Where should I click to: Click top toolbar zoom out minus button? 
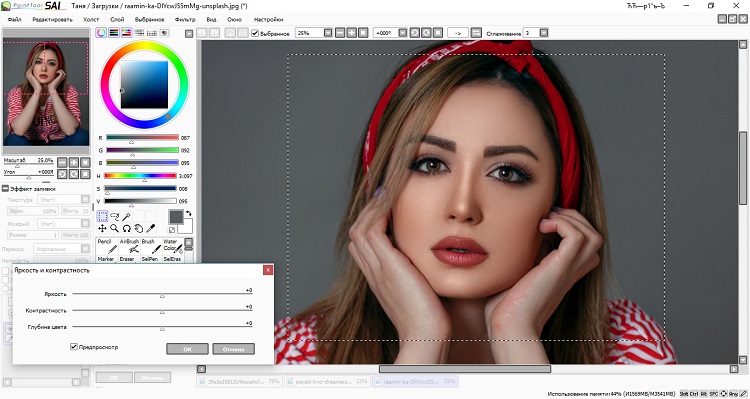tap(340, 33)
